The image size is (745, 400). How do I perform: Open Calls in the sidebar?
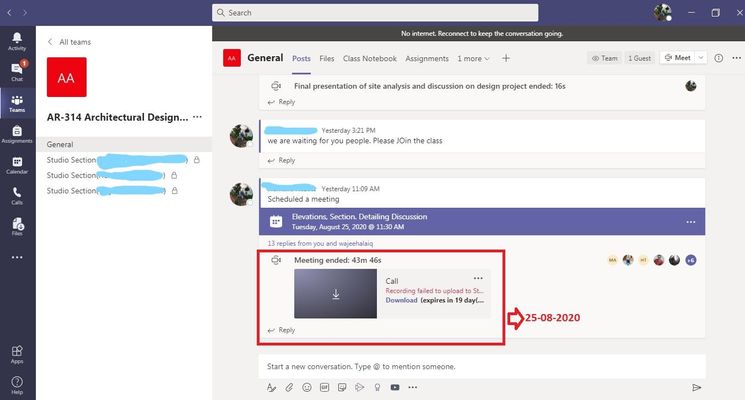pyautogui.click(x=17, y=195)
